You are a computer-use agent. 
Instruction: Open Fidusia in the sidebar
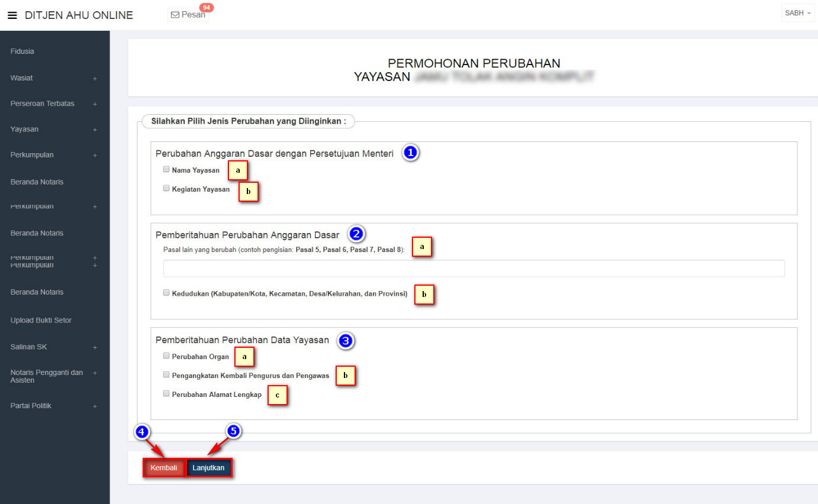(x=22, y=51)
